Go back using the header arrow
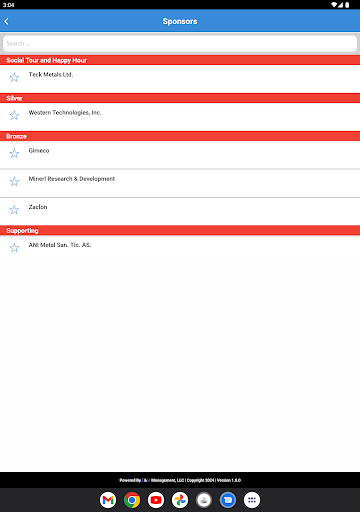The width and height of the screenshot is (360, 512). (x=7, y=21)
